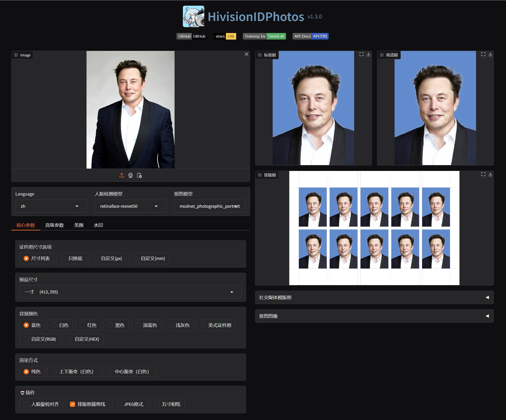506x420 pixels.
Task: Download the 标准照 result image
Action: (368, 54)
